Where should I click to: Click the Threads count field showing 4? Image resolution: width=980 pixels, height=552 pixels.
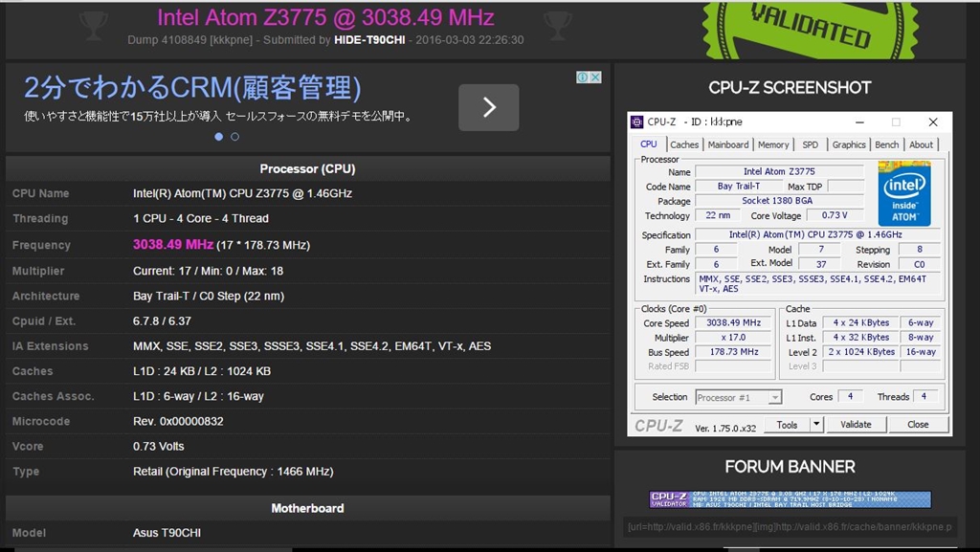tap(924, 396)
